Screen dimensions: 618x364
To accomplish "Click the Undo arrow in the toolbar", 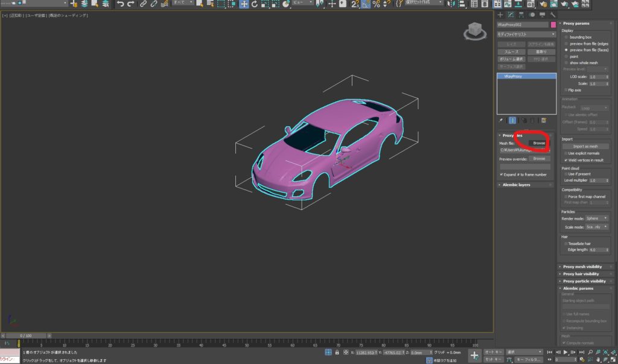I will 121,4.
